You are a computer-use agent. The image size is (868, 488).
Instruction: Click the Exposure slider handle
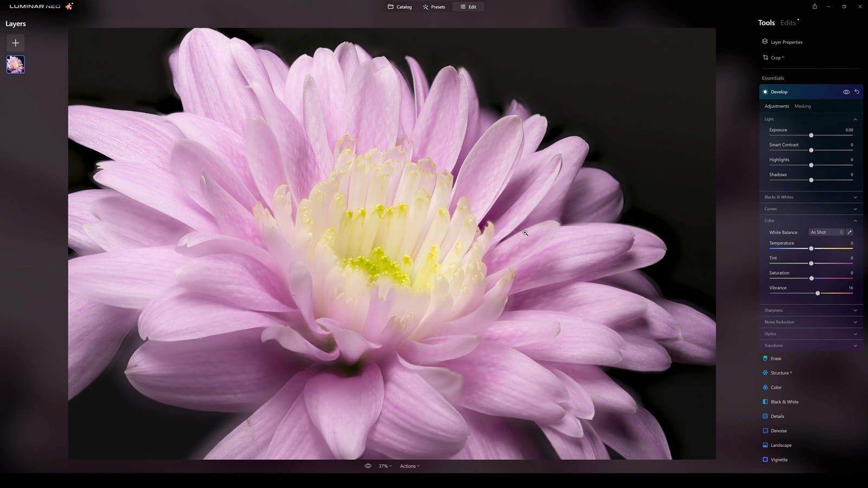click(x=811, y=135)
